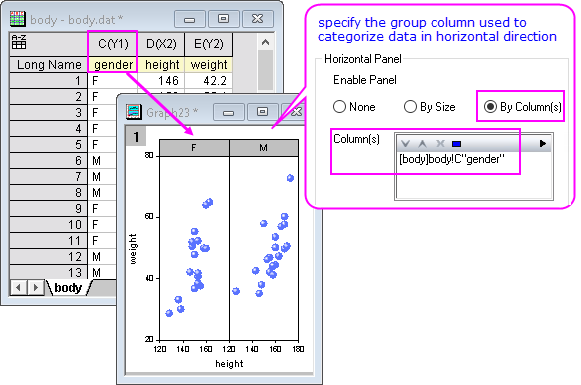Click the cell with value 42.2

[x=209, y=80]
